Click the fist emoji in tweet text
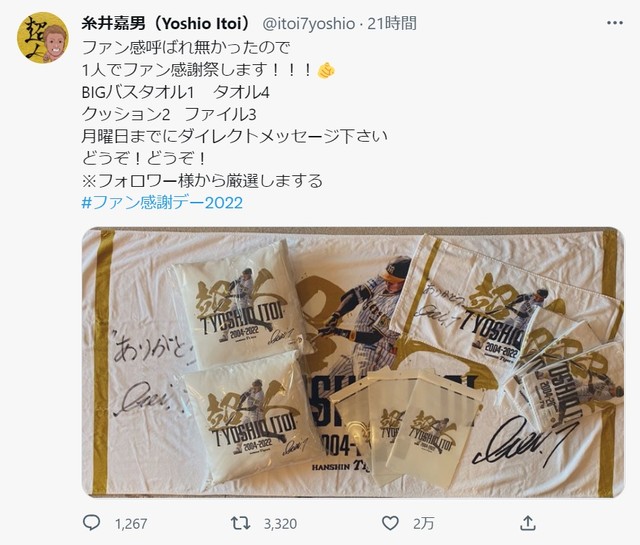 pos(326,70)
